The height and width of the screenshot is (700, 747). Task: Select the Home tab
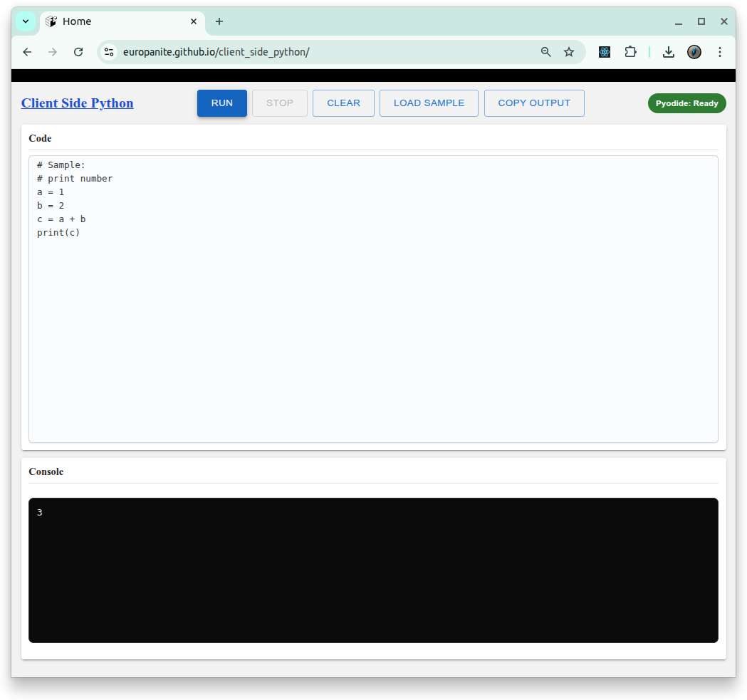click(123, 21)
